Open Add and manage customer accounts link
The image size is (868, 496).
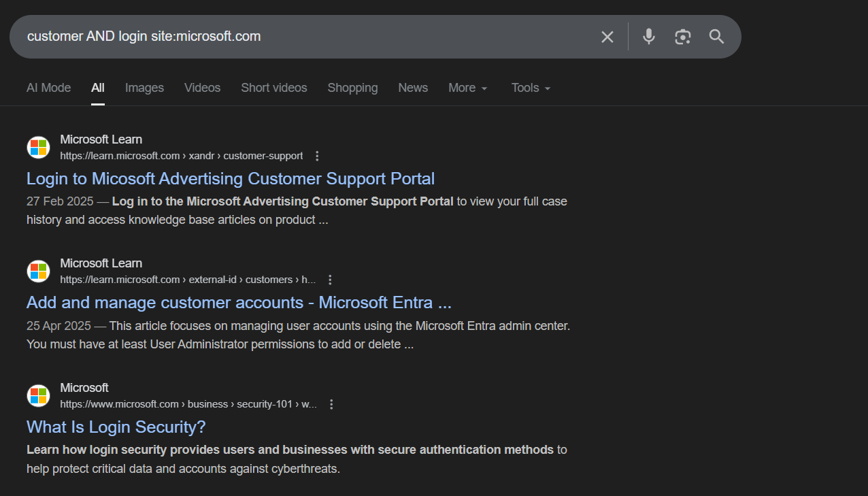coord(239,303)
